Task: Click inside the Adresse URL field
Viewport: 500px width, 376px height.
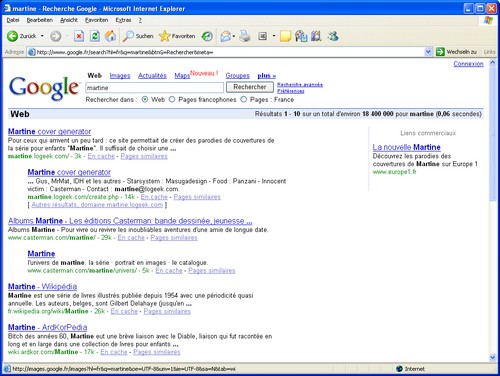Action: 230,52
